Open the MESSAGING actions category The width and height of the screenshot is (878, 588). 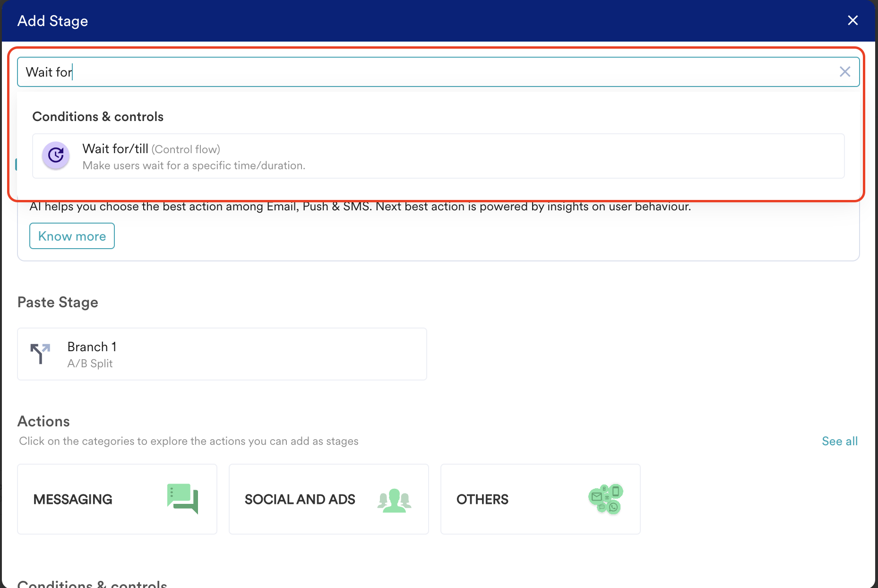(117, 499)
